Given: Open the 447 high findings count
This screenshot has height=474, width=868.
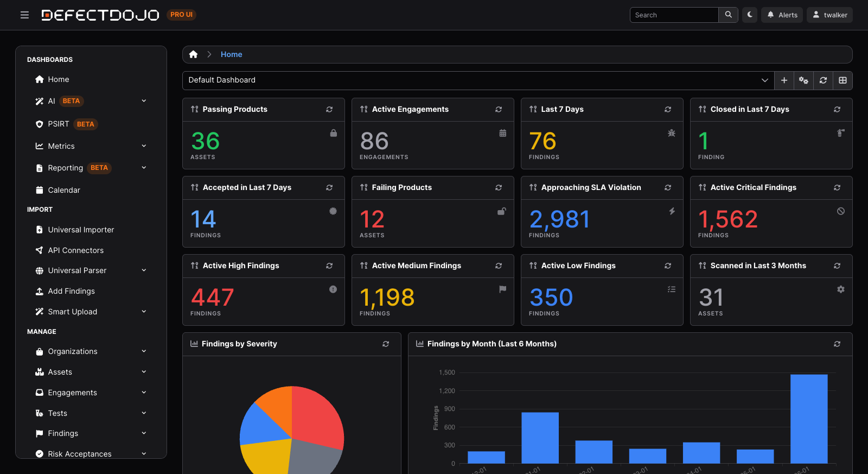Looking at the screenshot, I should pyautogui.click(x=212, y=298).
